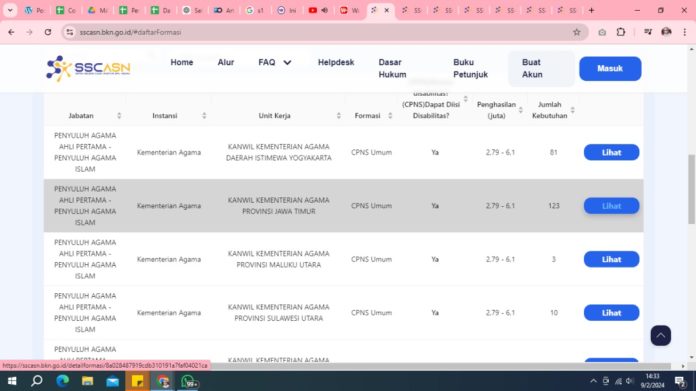Open the Helpdesk menu item

[x=336, y=63]
